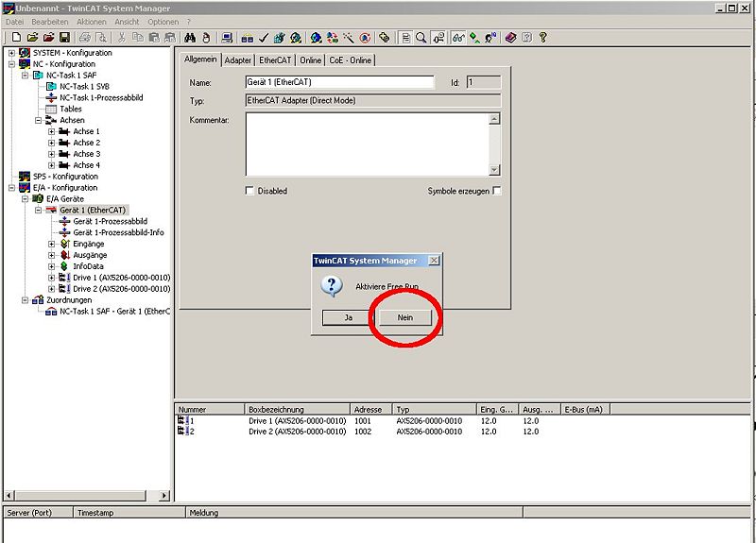Screen dimensions: 756x543
Task: Switch TwinCAT to config mode icon
Action: pos(316,38)
